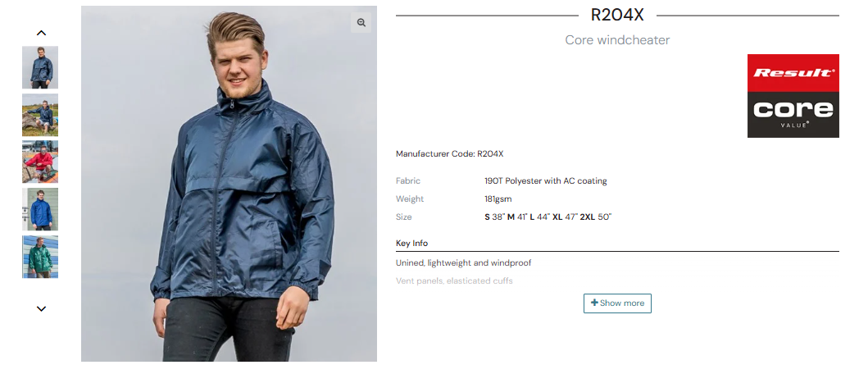The image size is (868, 374).
Task: Select thumbnail of man sitting on rocks
Action: tap(40, 115)
